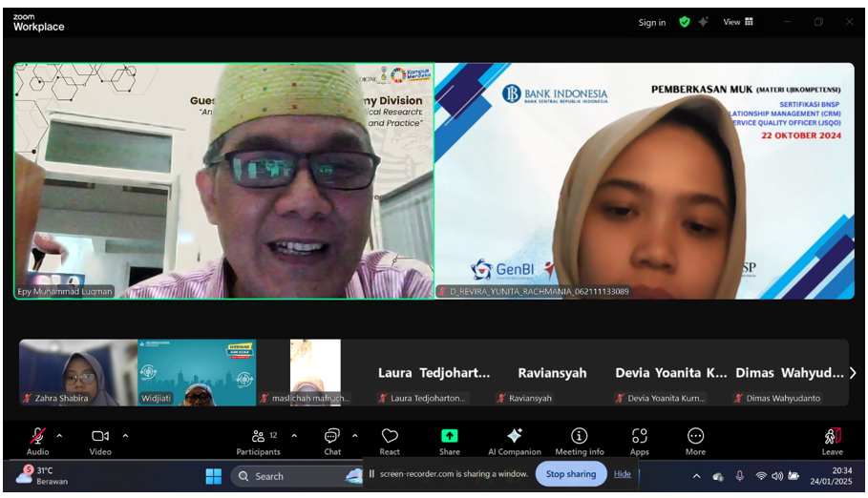Open the View layout menu
This screenshot has height=498, width=868.
[x=738, y=22]
